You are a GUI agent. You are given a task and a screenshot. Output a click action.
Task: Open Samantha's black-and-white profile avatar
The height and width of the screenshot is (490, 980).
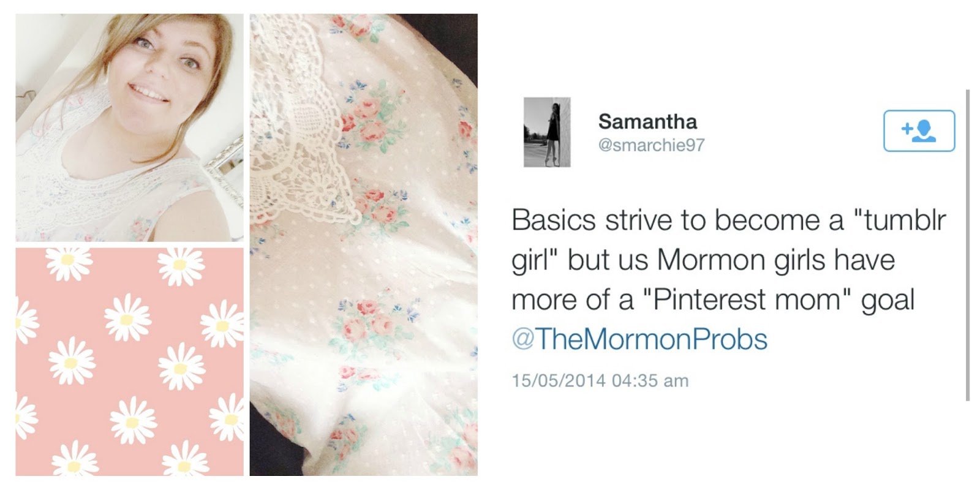click(547, 132)
